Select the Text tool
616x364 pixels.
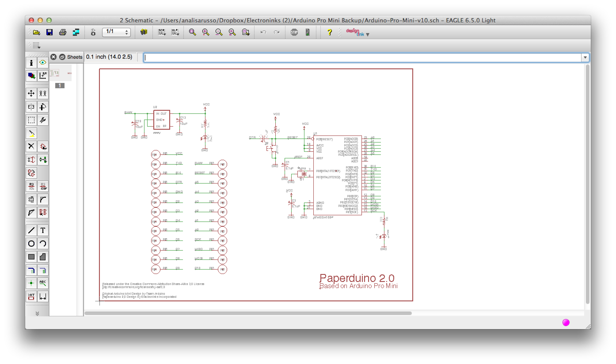(43, 230)
